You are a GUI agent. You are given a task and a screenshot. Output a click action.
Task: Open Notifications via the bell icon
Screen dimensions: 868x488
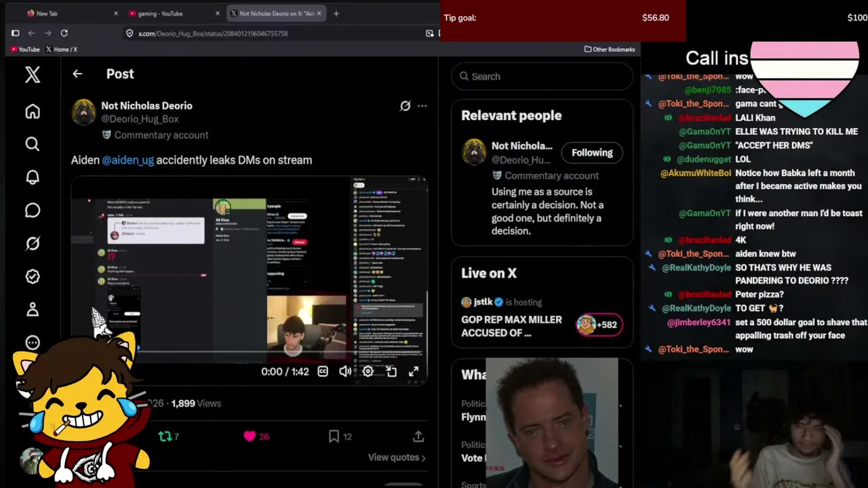pos(33,177)
